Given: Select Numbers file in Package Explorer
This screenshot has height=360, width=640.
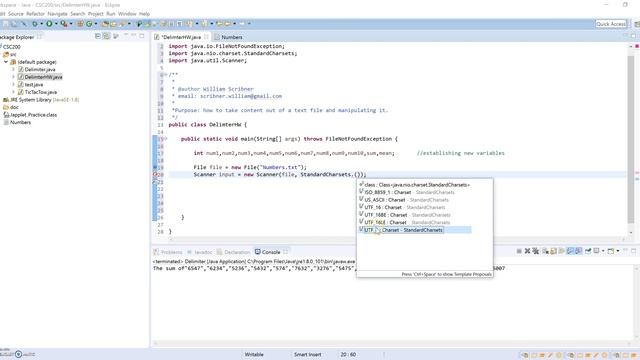Looking at the screenshot, I should pyautogui.click(x=17, y=122).
